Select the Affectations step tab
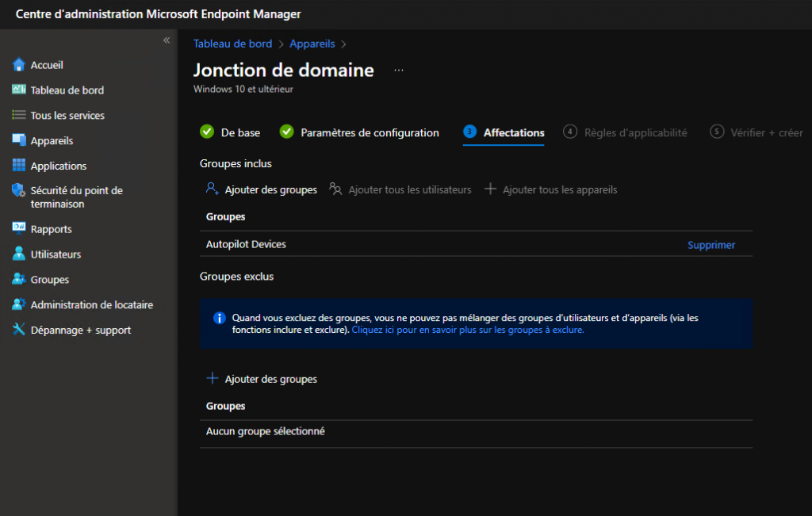 coord(514,133)
